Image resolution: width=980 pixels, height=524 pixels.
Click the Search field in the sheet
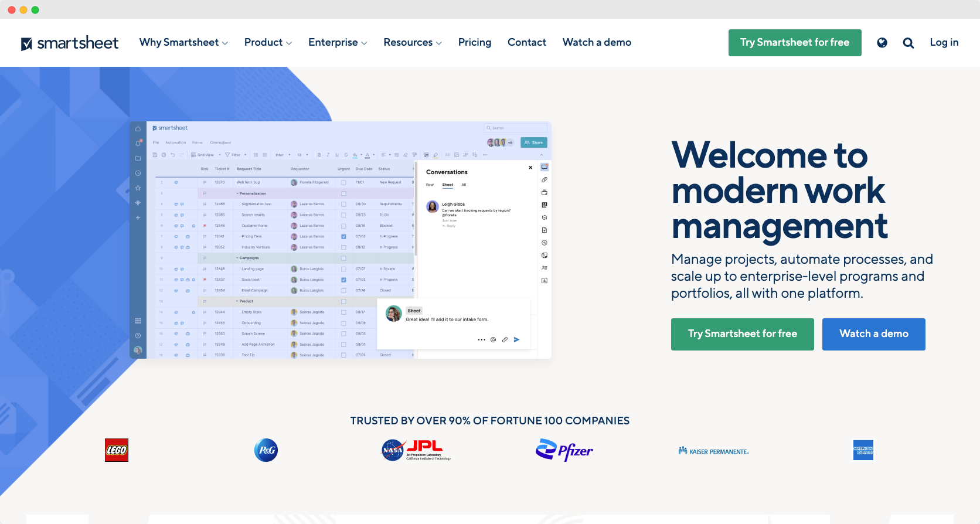click(515, 128)
